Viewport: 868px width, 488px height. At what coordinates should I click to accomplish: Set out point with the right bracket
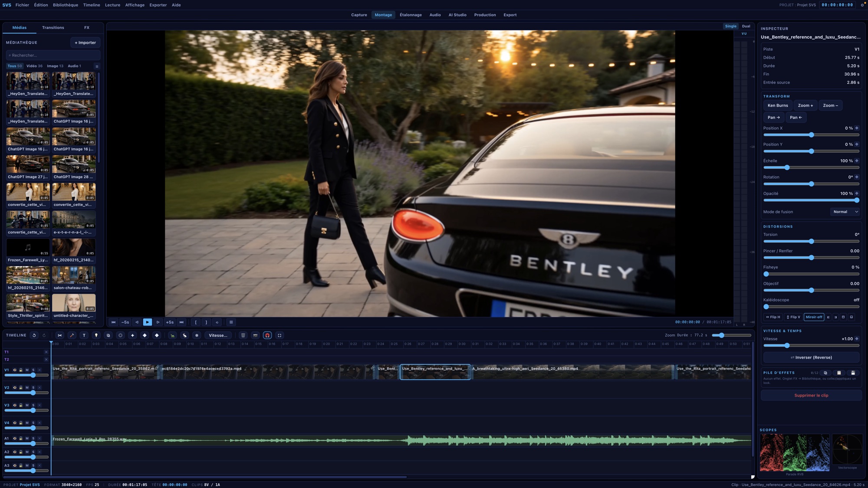point(206,322)
